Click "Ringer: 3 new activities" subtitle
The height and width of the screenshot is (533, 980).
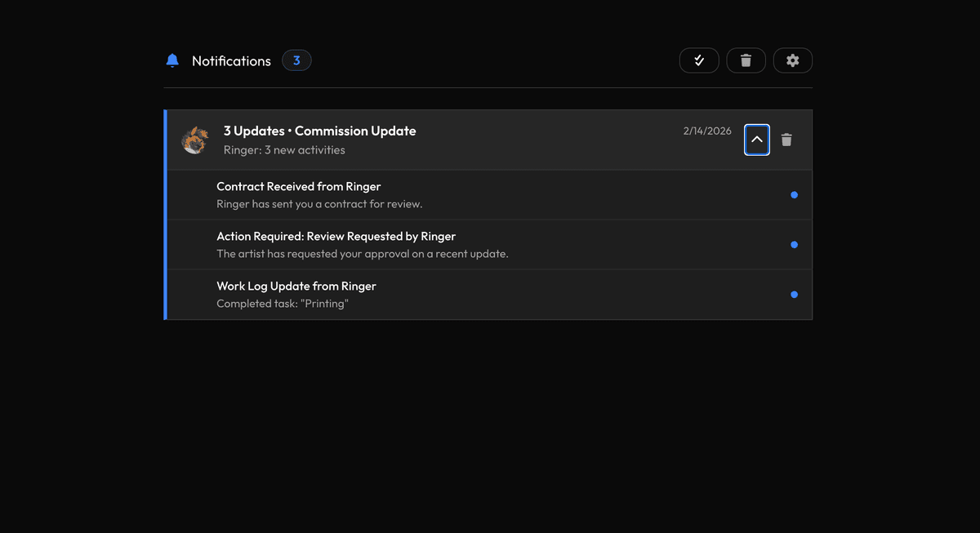click(284, 150)
